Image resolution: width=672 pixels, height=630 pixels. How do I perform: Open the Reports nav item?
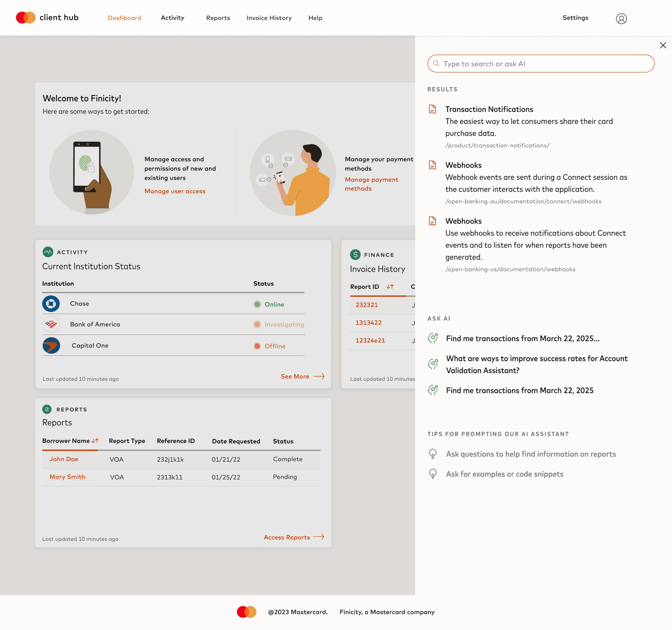pyautogui.click(x=218, y=18)
